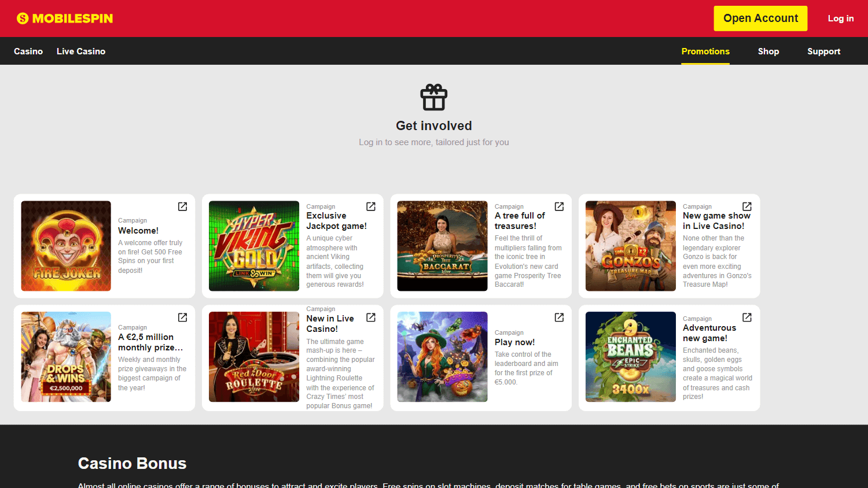Click the witch Halloween game thumbnail
This screenshot has width=868, height=488.
443,357
